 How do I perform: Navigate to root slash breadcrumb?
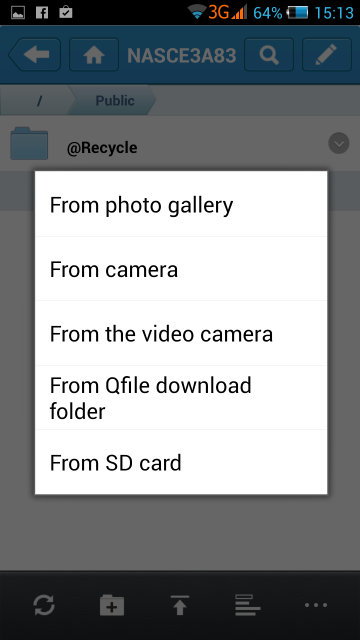pyautogui.click(x=39, y=101)
